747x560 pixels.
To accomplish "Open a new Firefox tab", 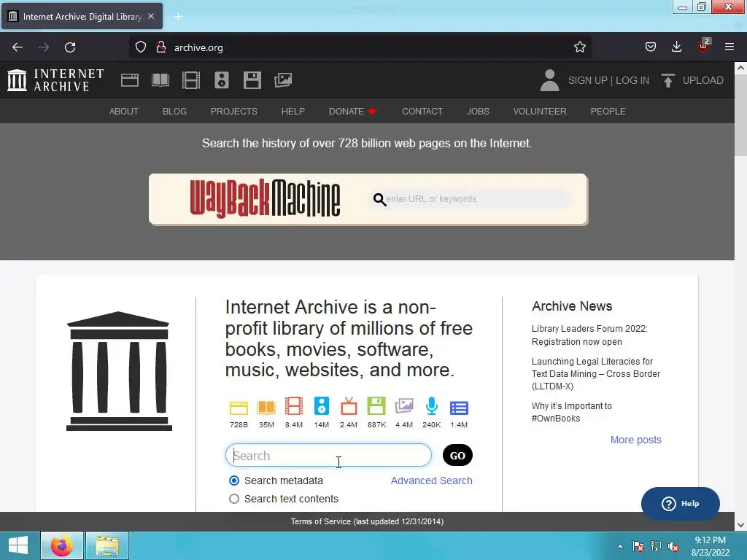I will coord(178,17).
